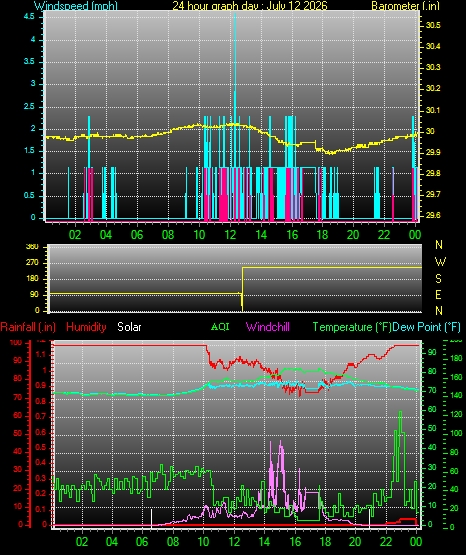466x555 pixels.
Task: Click the 0.5 value on rainfall axis
Action: pos(41,447)
